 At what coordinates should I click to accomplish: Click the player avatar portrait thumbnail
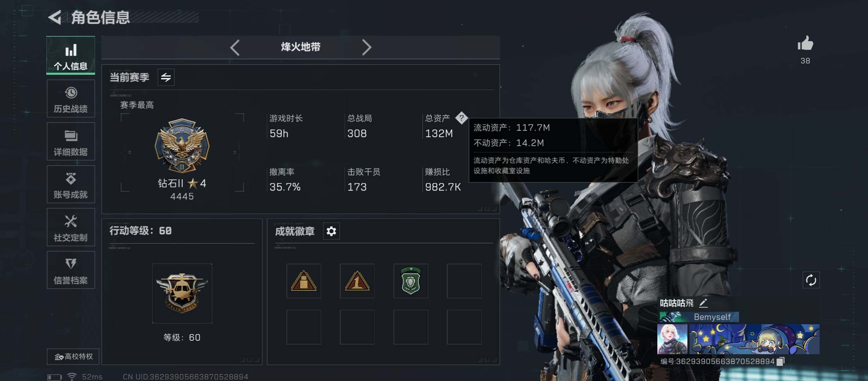[672, 339]
